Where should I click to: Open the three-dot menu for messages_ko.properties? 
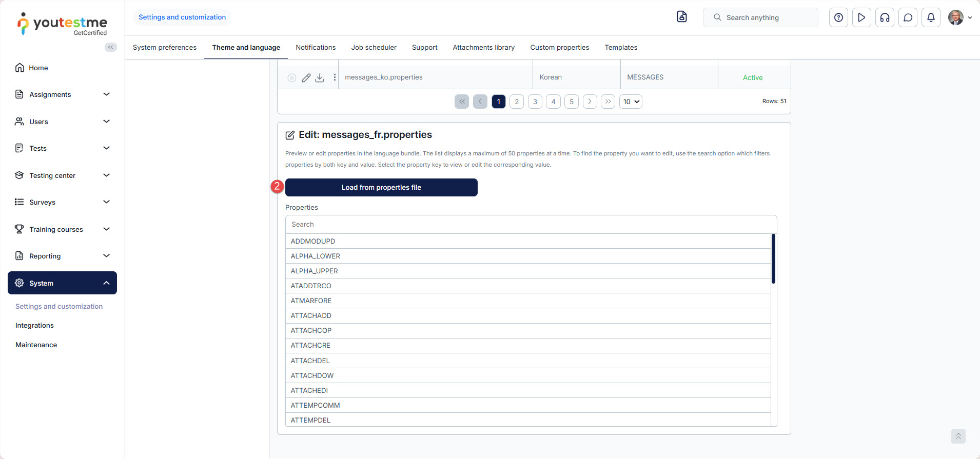click(x=335, y=77)
